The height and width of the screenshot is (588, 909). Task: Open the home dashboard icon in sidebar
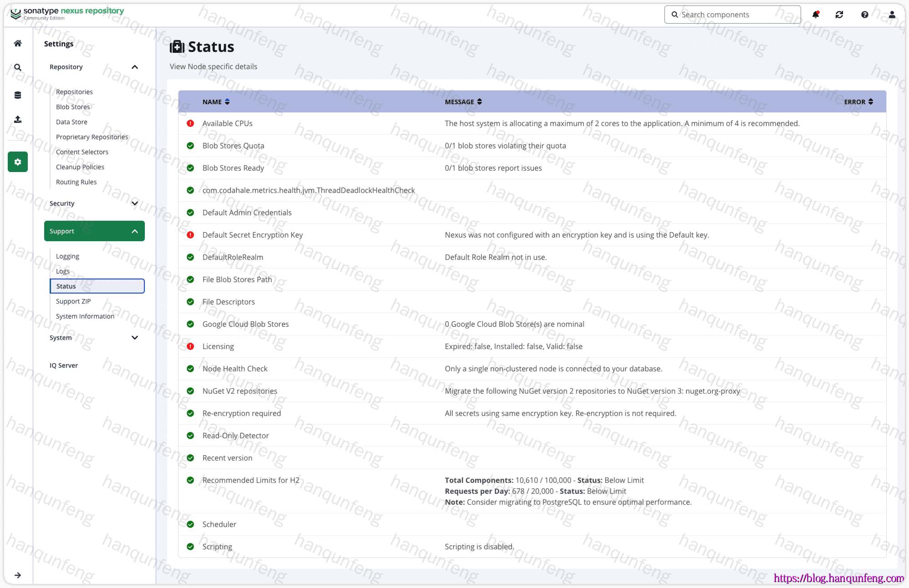point(17,43)
